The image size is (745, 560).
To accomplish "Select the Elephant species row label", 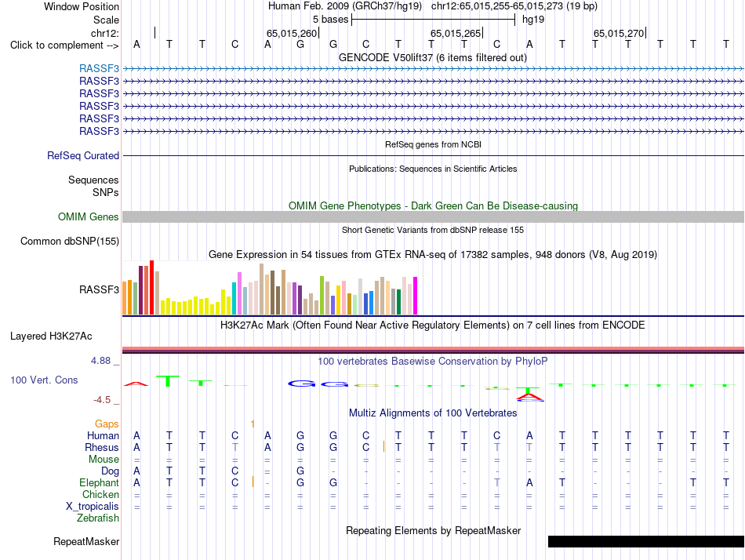I will [x=99, y=482].
